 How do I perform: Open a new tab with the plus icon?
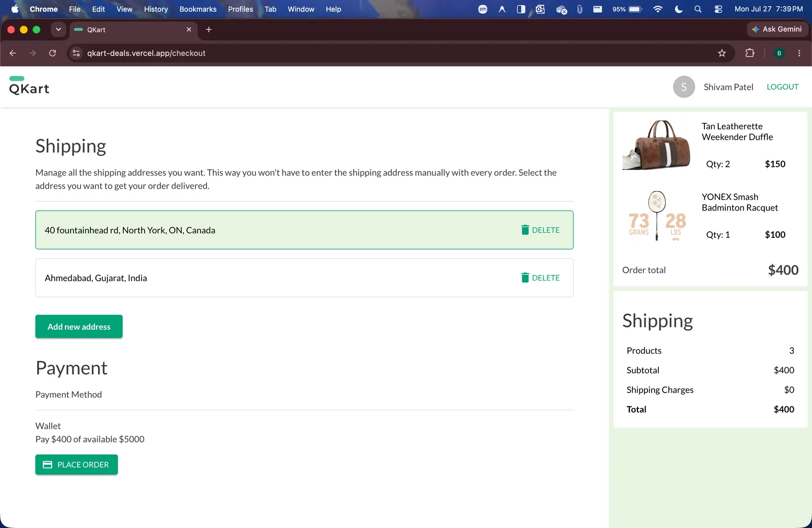pyautogui.click(x=209, y=29)
